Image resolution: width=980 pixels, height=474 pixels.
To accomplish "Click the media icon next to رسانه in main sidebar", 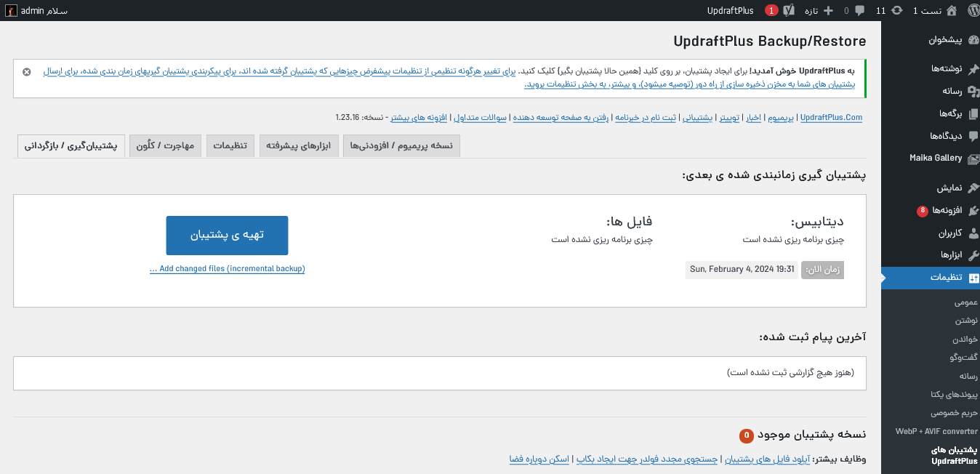I will pos(973,91).
